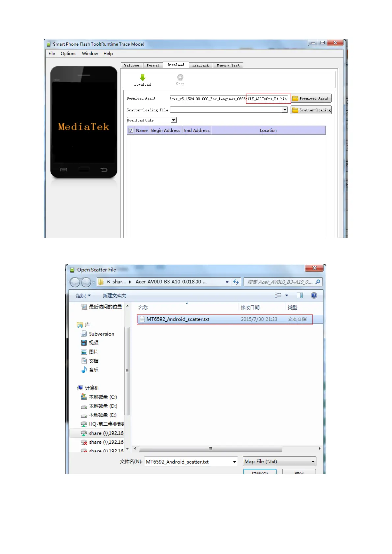Click the End Address column header
The height and width of the screenshot is (554, 392).
coord(196,130)
